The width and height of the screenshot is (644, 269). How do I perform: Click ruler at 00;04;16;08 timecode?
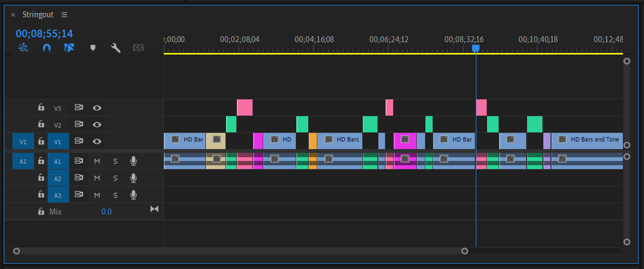click(x=314, y=39)
